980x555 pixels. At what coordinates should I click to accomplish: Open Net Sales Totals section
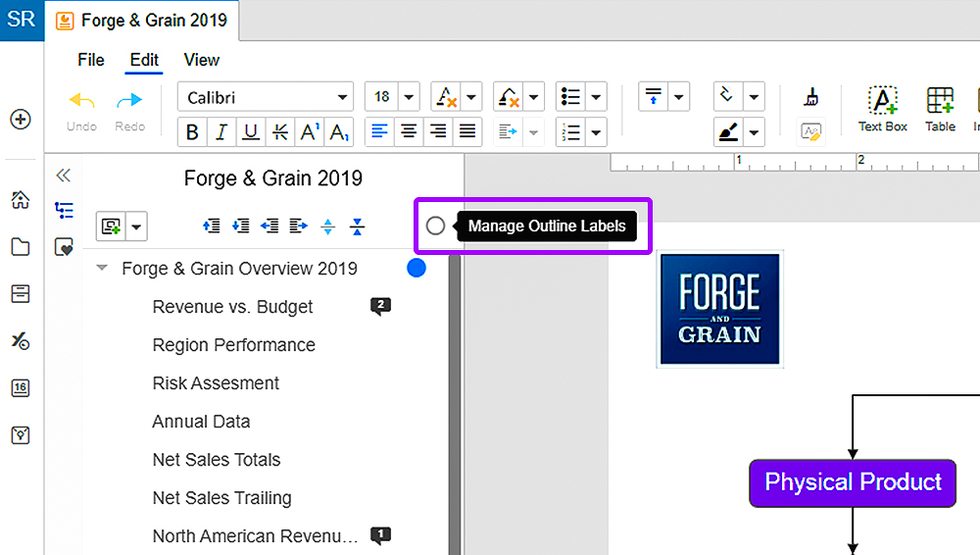point(217,460)
